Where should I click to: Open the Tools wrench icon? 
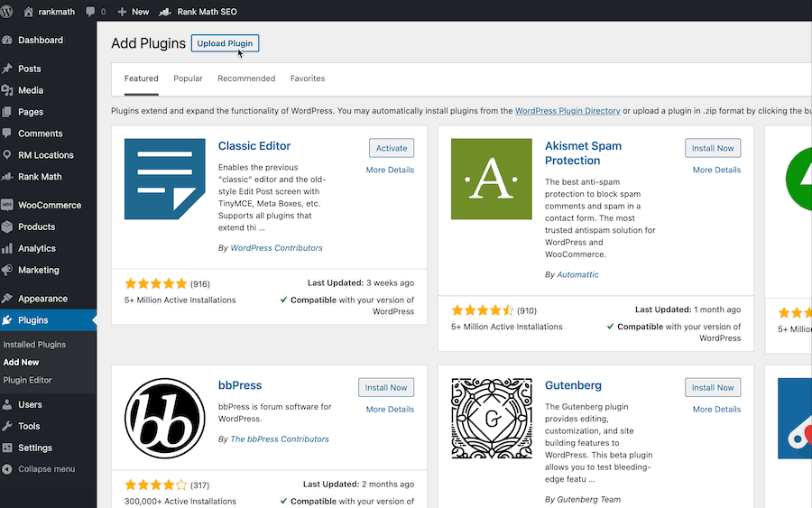point(6,426)
